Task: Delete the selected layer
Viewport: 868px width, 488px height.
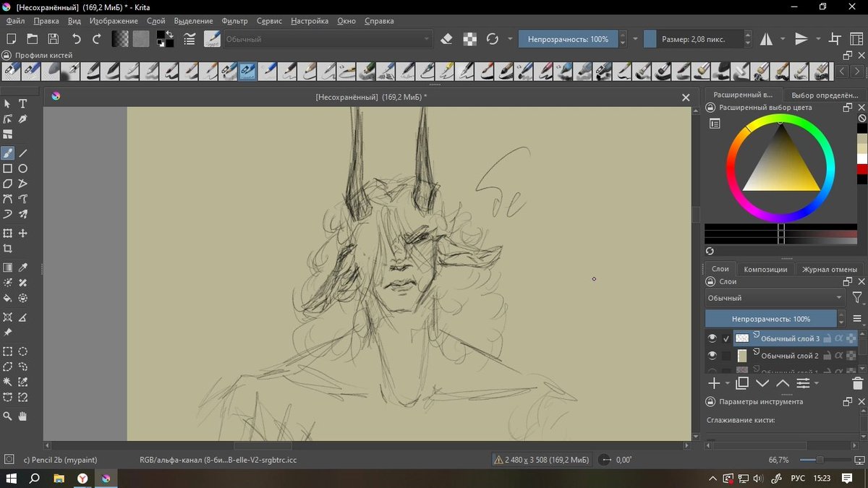Action: 858,383
